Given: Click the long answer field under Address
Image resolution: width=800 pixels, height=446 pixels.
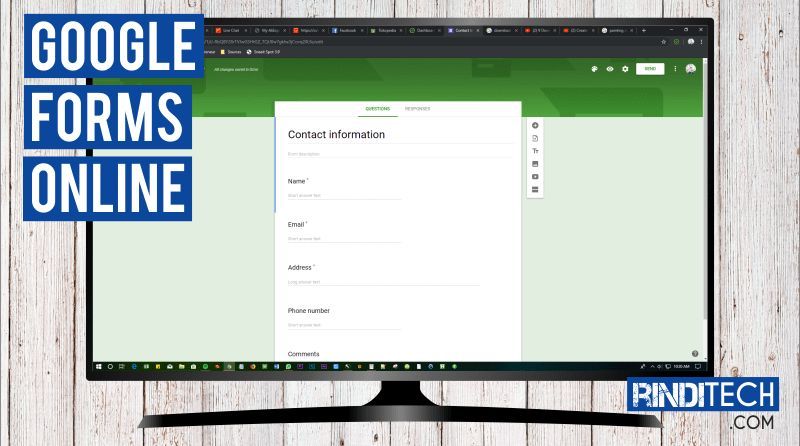Looking at the screenshot, I should tap(384, 282).
